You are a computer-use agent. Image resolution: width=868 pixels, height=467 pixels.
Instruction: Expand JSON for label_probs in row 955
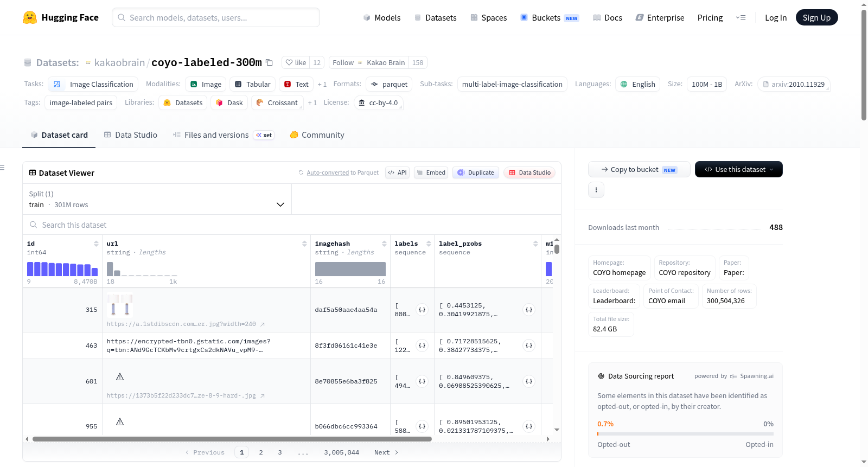(x=529, y=426)
